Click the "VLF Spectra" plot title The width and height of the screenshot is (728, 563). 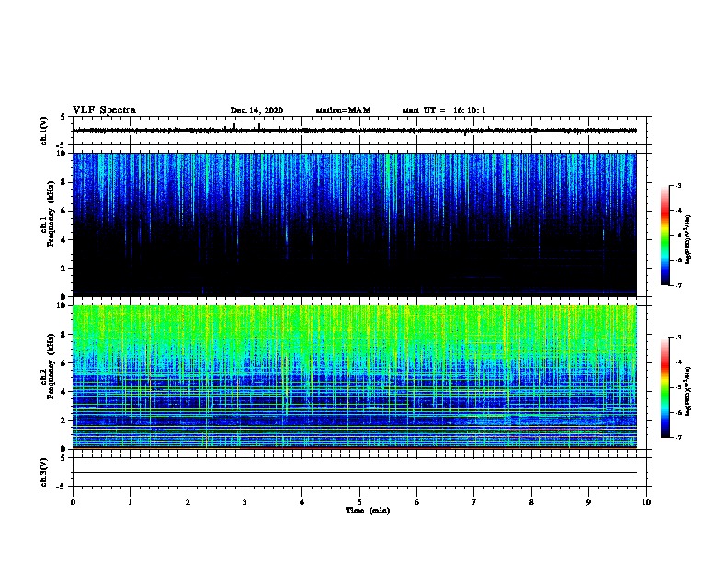[x=104, y=110]
